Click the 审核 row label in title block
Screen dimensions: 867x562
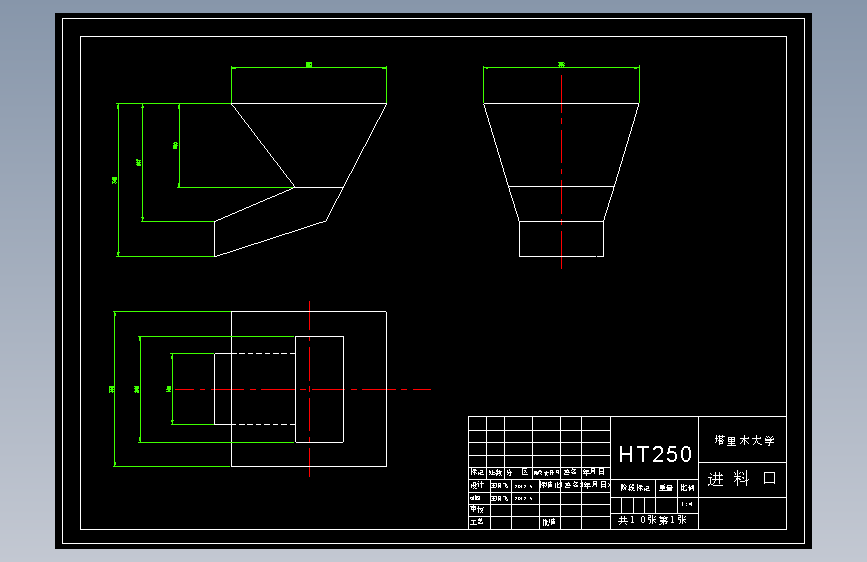pyautogui.click(x=477, y=509)
